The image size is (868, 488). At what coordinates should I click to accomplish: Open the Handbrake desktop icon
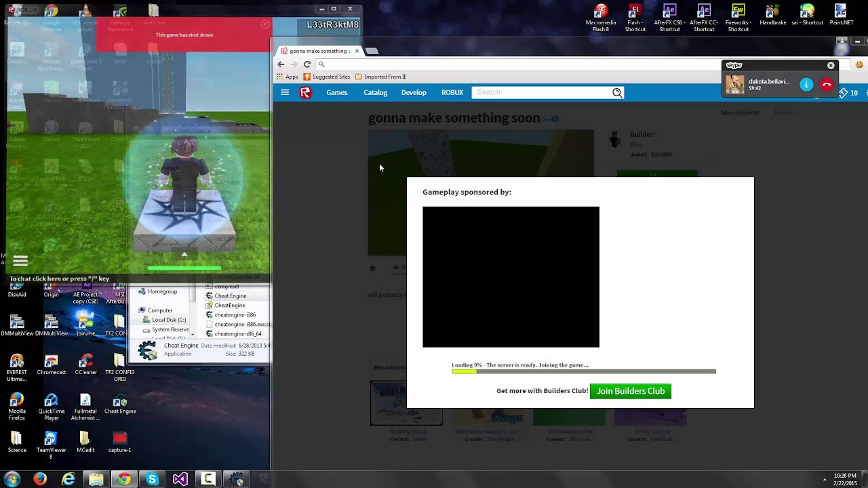[x=772, y=15]
